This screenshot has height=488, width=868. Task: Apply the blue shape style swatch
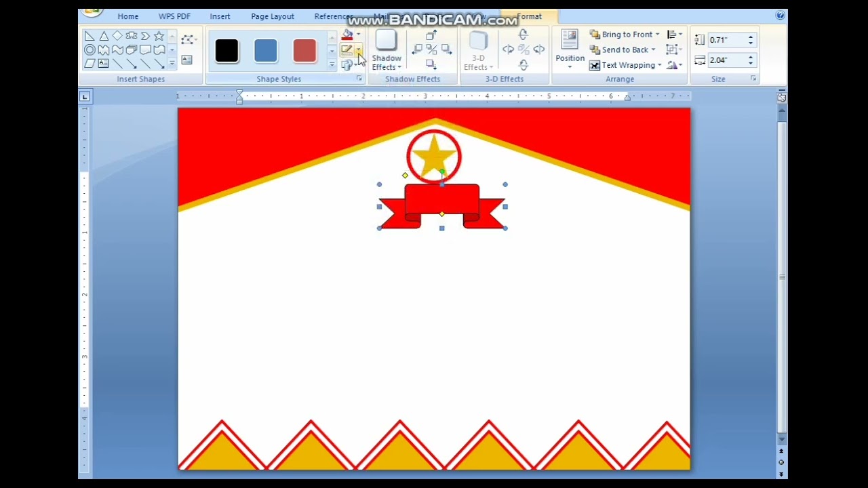coord(266,50)
